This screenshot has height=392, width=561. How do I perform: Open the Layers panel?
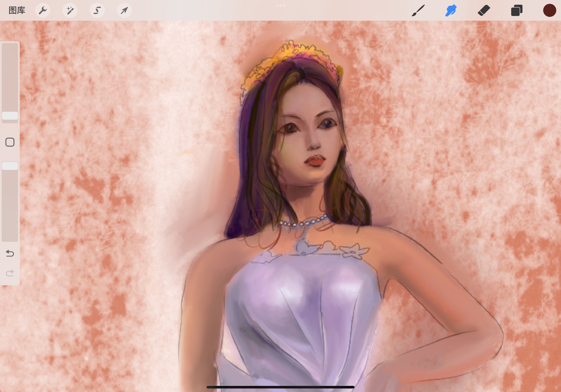point(517,11)
